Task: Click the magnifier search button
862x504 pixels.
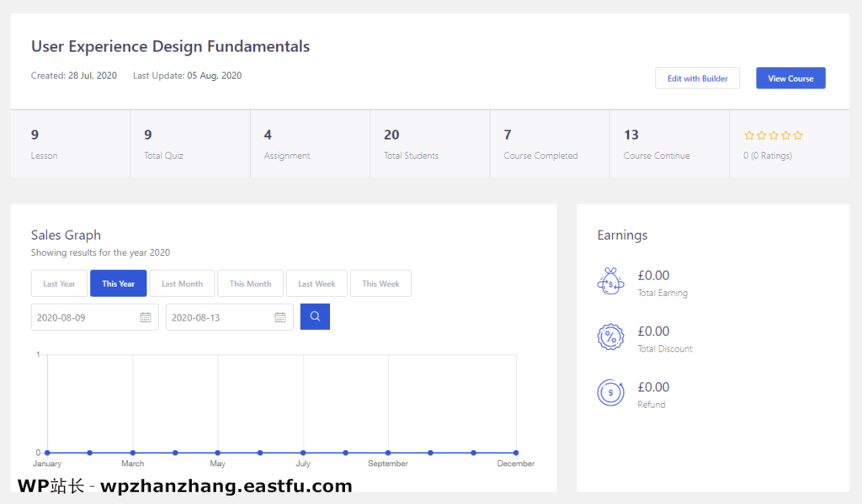Action: click(x=315, y=316)
